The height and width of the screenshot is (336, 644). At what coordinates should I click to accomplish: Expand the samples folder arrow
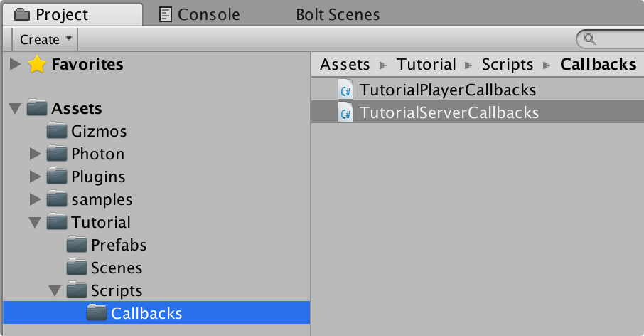click(x=36, y=199)
